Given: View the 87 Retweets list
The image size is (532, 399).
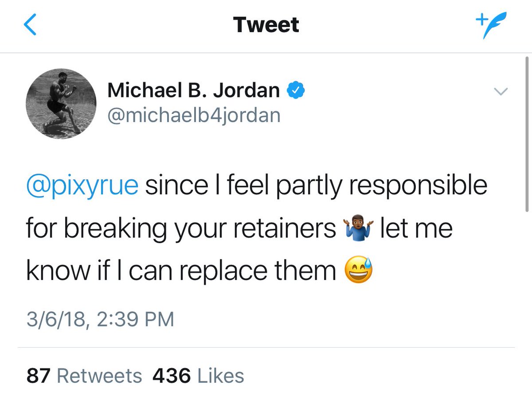Looking at the screenshot, I should click(x=84, y=376).
